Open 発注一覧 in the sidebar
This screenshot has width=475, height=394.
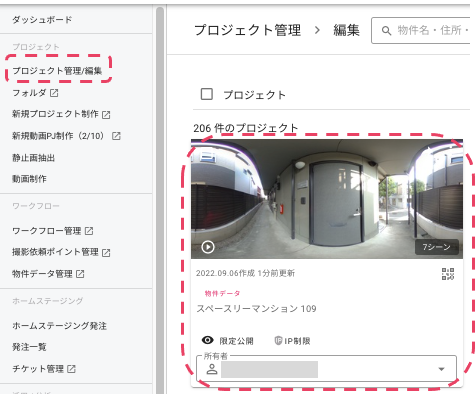click(29, 347)
